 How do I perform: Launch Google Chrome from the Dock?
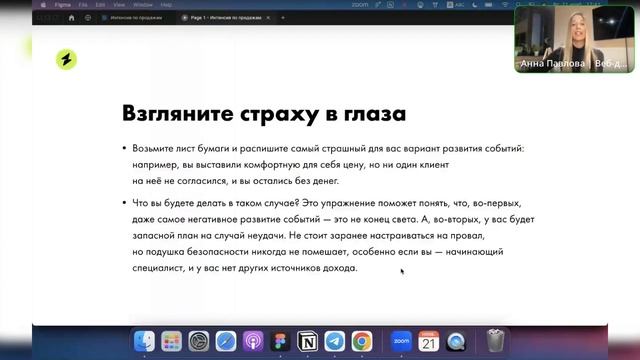362,341
